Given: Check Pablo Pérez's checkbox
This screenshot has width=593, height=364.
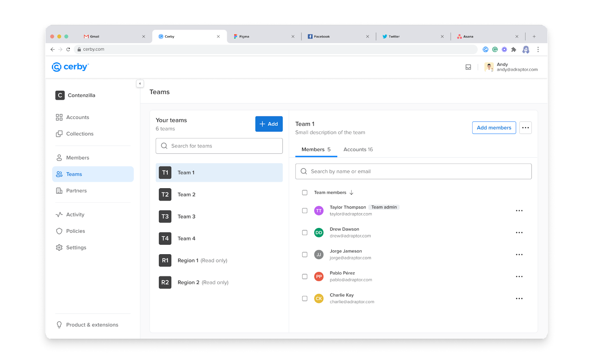Looking at the screenshot, I should pyautogui.click(x=305, y=277).
